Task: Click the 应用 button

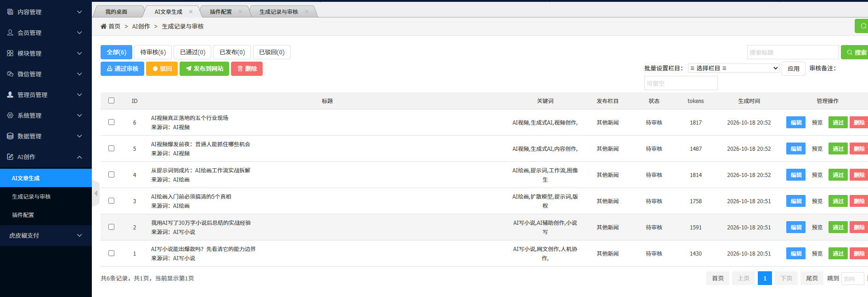Action: [793, 69]
